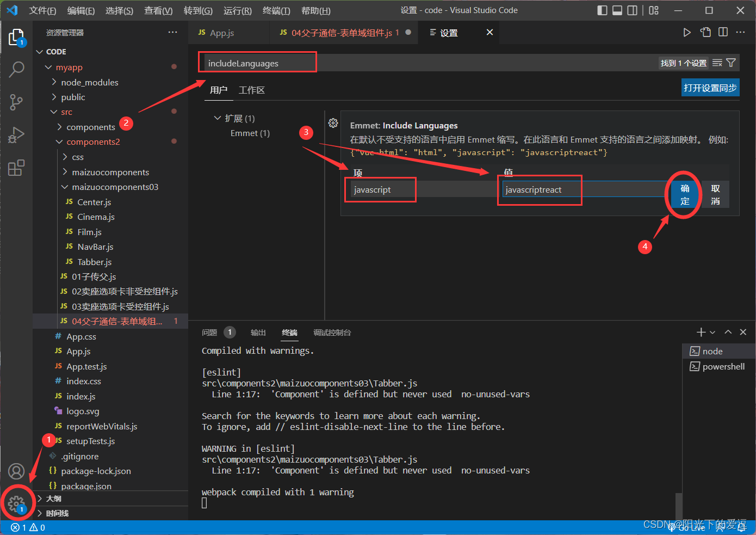The height and width of the screenshot is (535, 756).
Task: Clear the settings search input
Action: [x=717, y=63]
